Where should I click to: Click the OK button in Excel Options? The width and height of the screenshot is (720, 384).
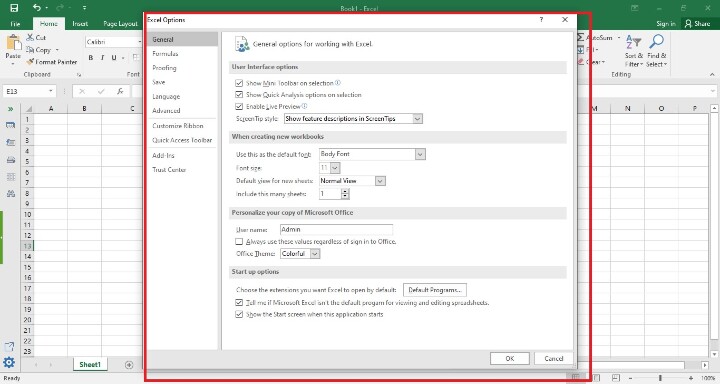pos(510,358)
